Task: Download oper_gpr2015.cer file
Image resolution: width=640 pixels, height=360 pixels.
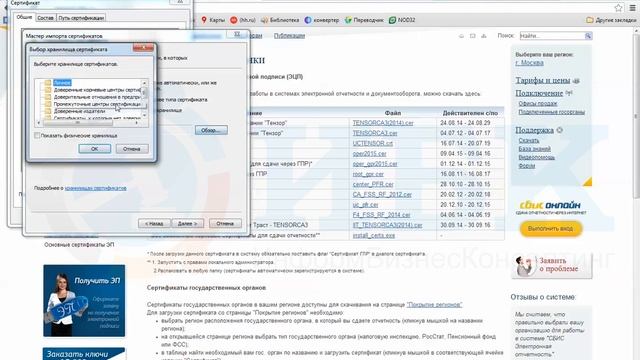Action: [375, 164]
